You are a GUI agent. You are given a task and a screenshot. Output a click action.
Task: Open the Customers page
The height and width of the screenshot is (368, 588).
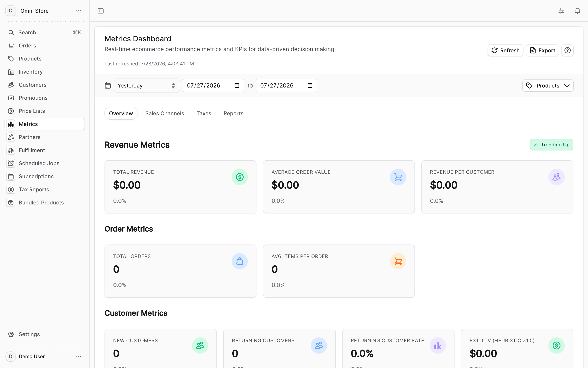pos(45,85)
